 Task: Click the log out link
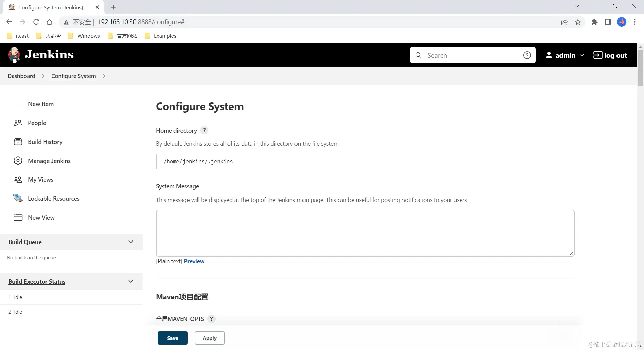[x=610, y=55]
